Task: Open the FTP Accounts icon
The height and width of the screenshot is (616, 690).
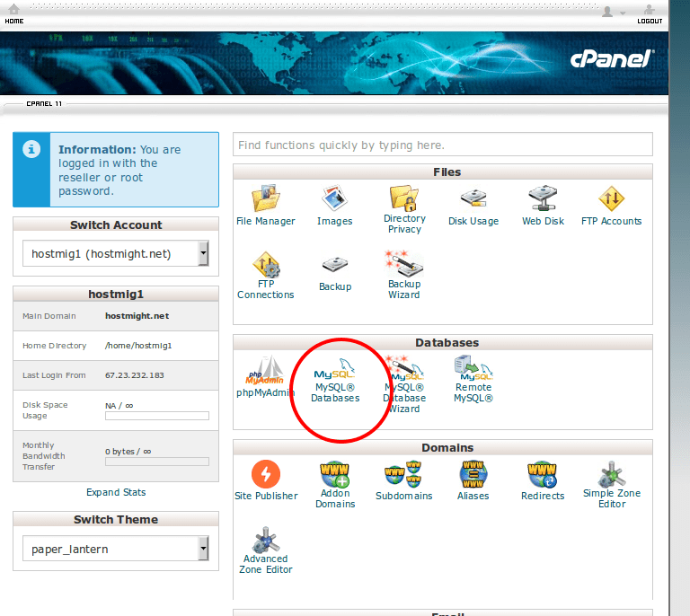Action: coord(612,198)
